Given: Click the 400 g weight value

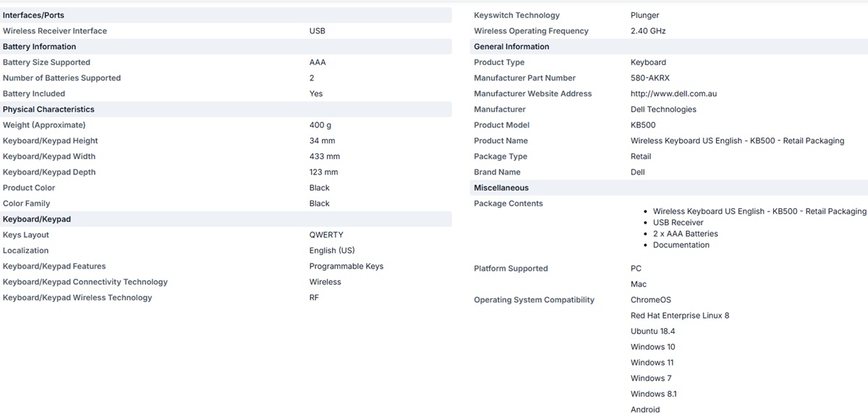Looking at the screenshot, I should 320,125.
